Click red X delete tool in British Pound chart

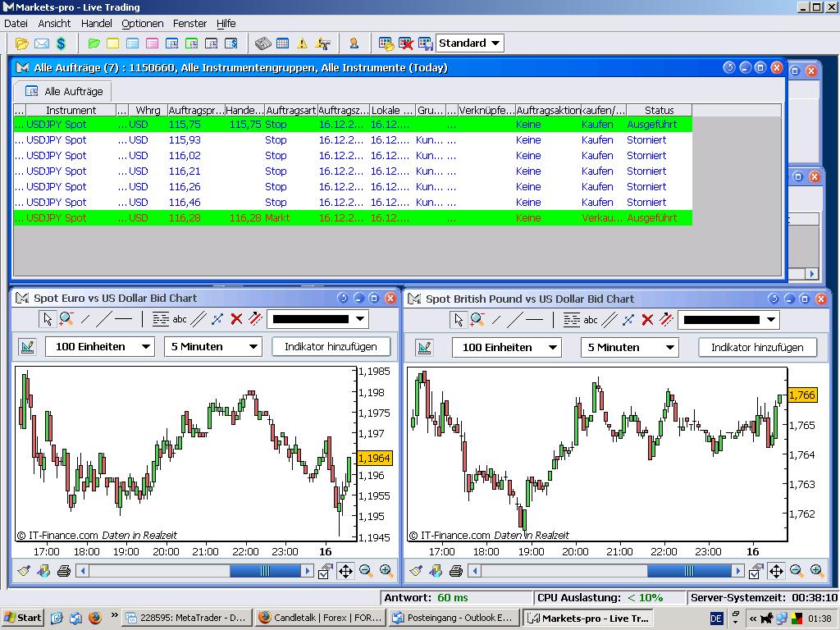click(x=648, y=320)
